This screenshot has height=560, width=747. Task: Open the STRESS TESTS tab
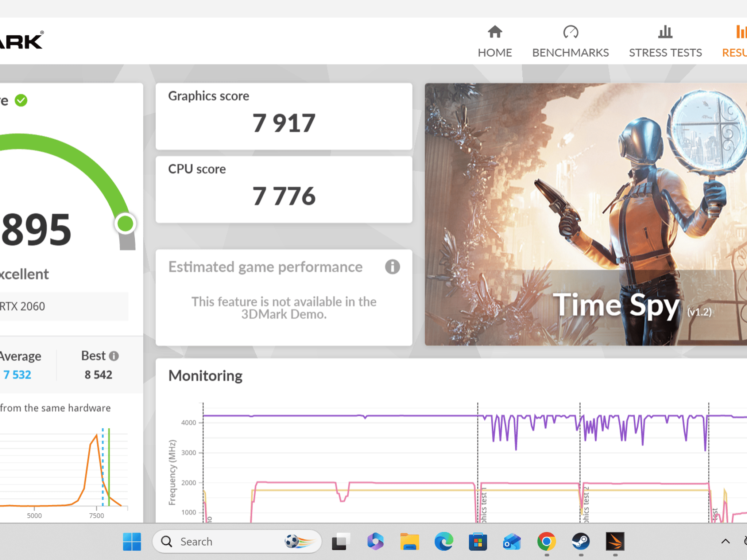coord(665,41)
